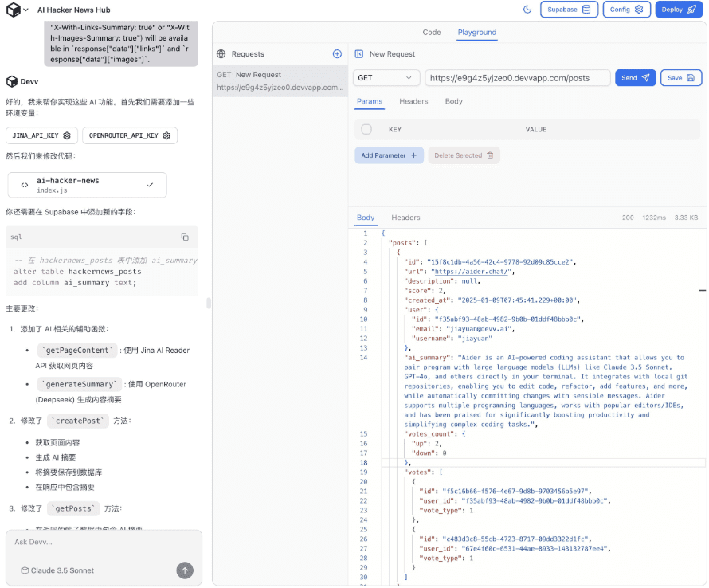Tick the select-all checkbox in KEY header
This screenshot has height=588, width=709.
pyautogui.click(x=366, y=129)
